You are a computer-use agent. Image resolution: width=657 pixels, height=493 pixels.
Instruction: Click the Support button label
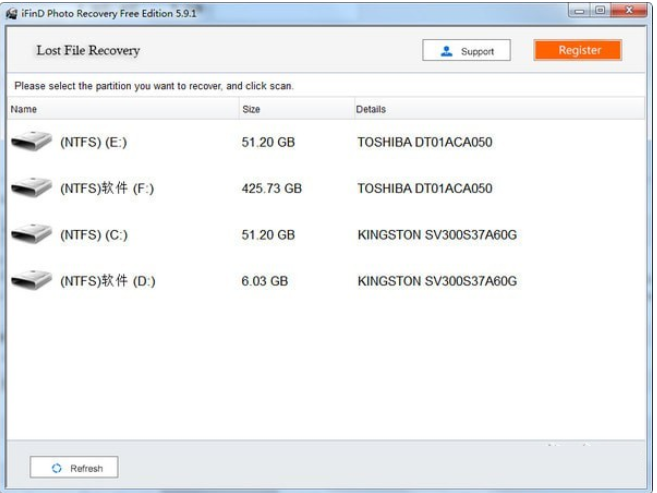coord(477,52)
